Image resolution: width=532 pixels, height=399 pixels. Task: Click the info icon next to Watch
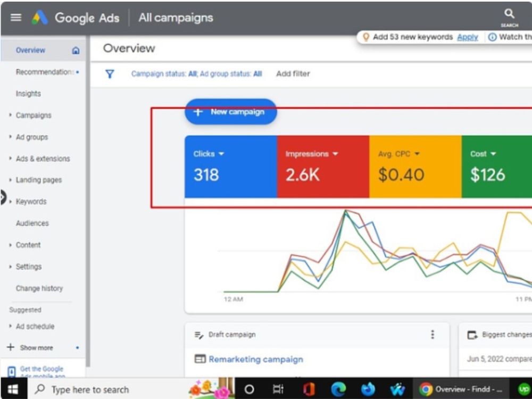tap(492, 37)
